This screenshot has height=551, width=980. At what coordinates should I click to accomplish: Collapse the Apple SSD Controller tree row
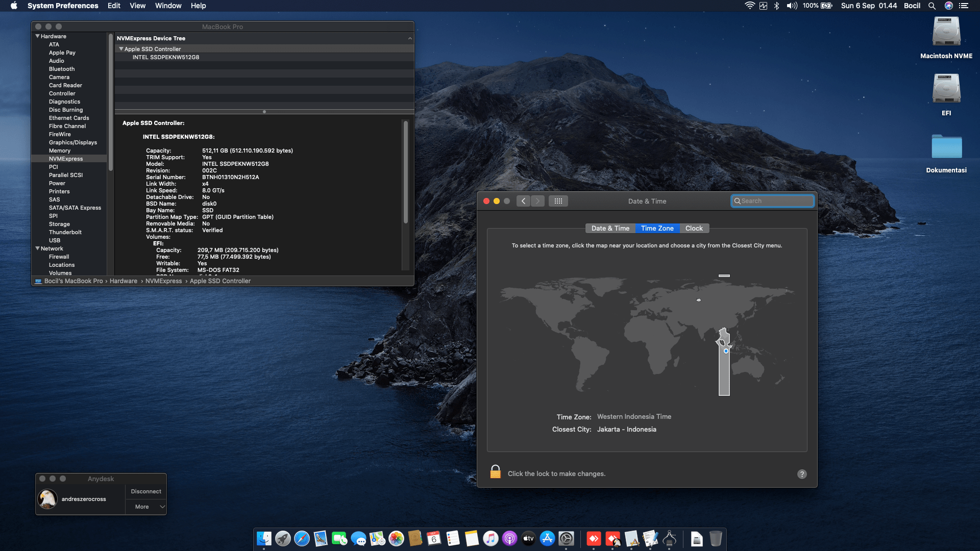coord(121,49)
